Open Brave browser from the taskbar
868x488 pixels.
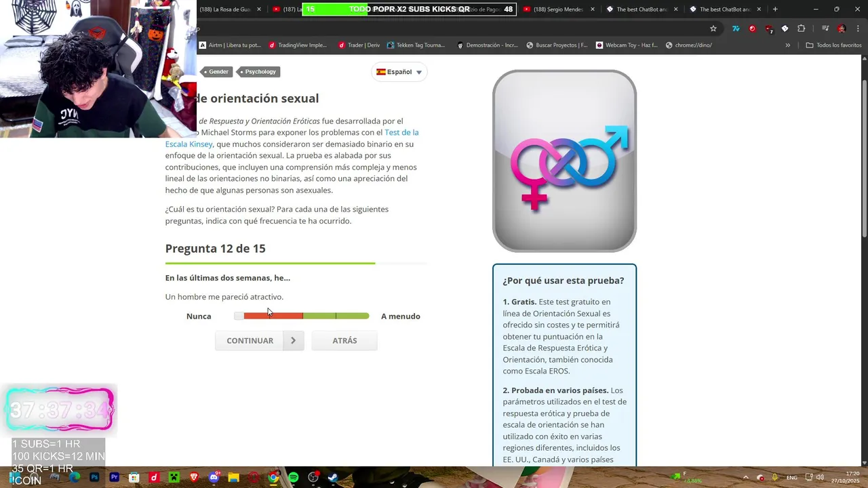pos(194,477)
